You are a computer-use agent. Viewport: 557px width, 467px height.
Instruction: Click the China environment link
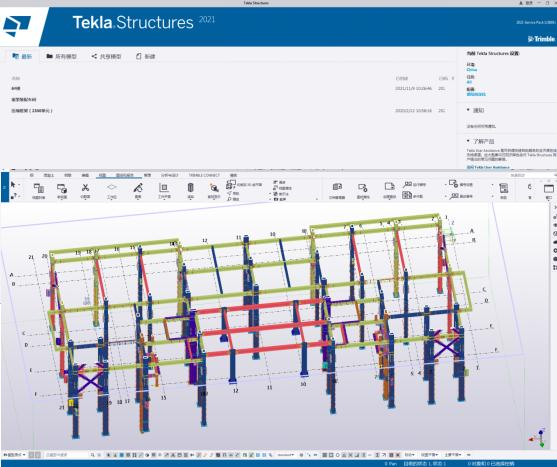pos(472,70)
